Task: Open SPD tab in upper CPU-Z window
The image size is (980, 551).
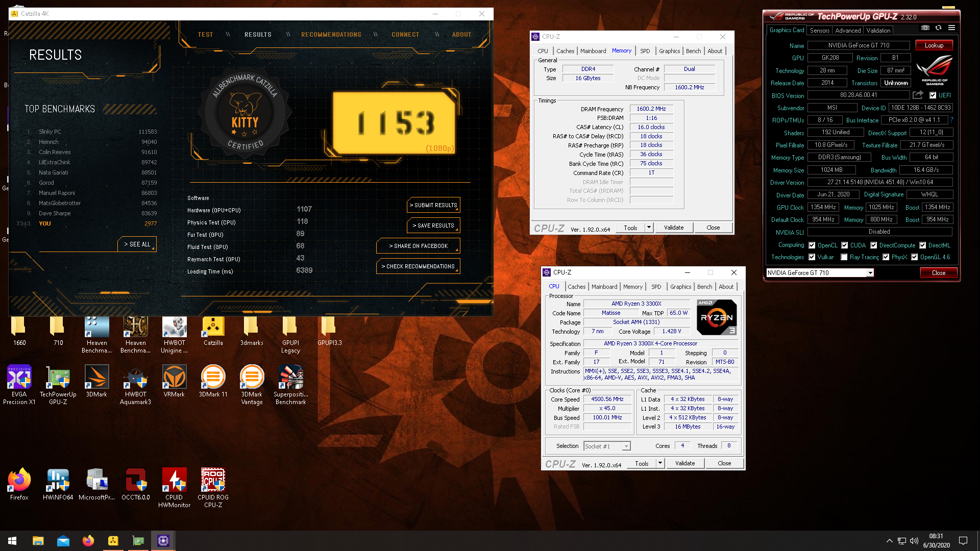Action: 645,51
